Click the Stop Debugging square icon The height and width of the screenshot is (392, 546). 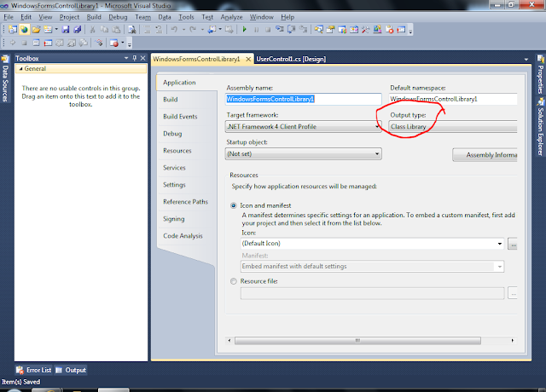click(x=268, y=30)
